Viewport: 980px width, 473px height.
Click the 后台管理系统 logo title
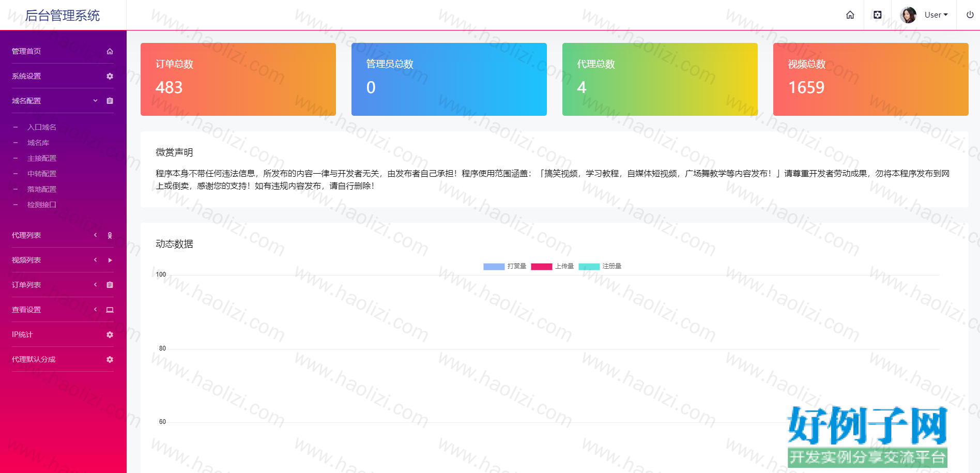63,16
